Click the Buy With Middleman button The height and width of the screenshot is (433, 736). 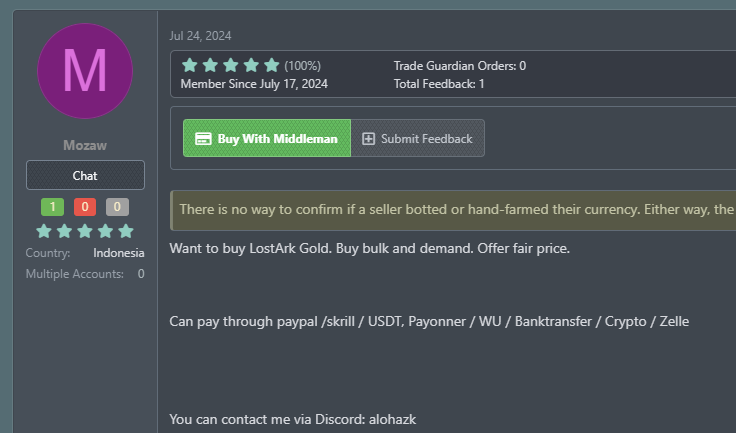point(267,138)
